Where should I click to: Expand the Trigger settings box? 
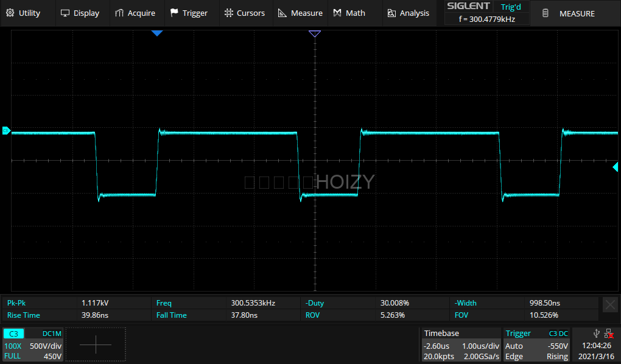click(536, 345)
